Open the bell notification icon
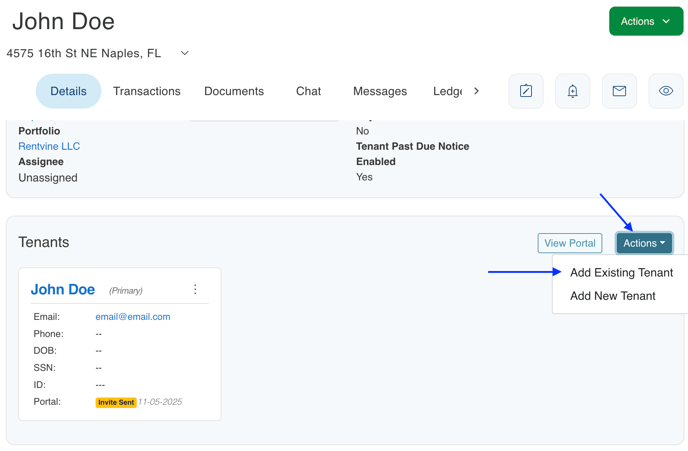Image resolution: width=688 pixels, height=451 pixels. pos(573,91)
